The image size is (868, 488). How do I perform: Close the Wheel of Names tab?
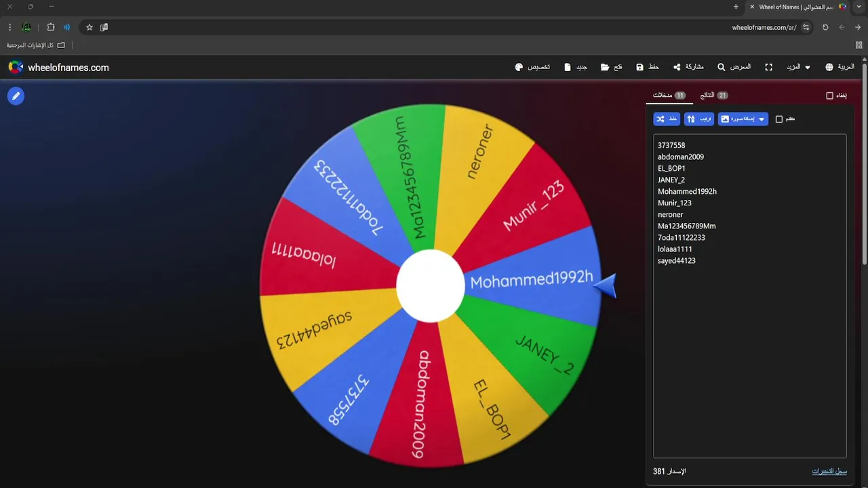pyautogui.click(x=752, y=7)
